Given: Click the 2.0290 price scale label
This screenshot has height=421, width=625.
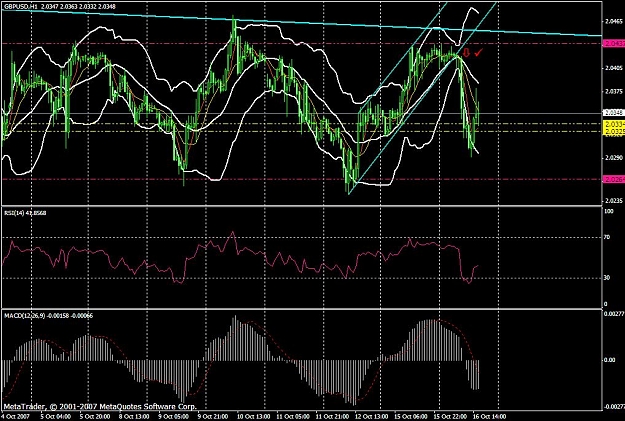Looking at the screenshot, I should coord(615,157).
